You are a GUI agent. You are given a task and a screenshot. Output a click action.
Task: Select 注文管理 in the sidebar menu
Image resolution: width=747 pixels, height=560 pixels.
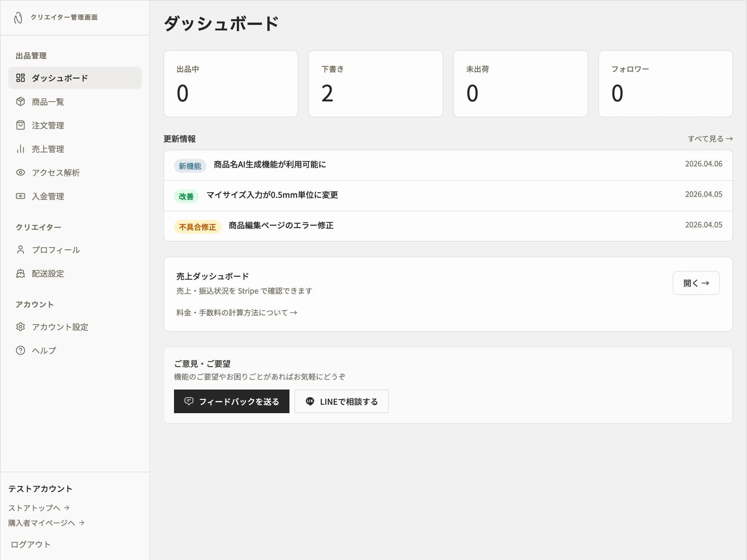pyautogui.click(x=48, y=125)
